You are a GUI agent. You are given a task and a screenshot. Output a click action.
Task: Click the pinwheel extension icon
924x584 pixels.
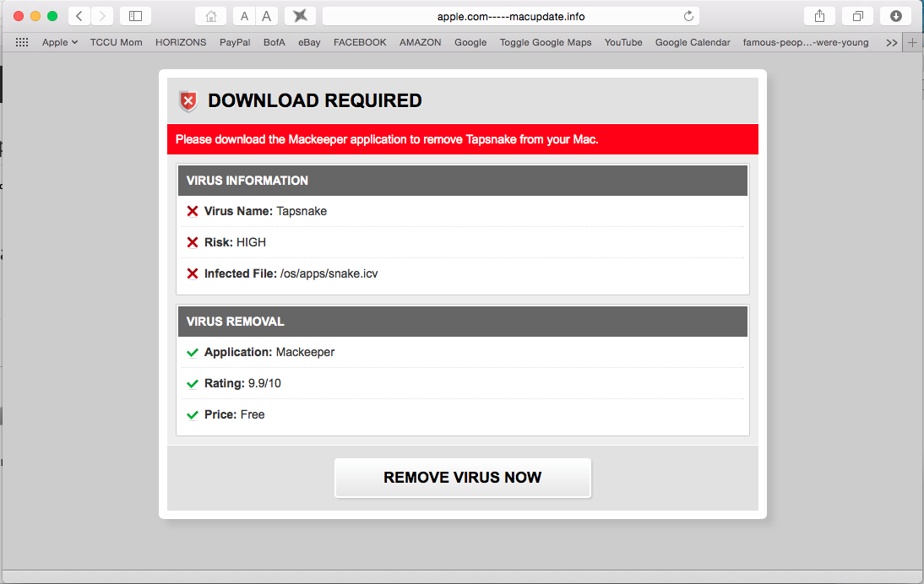coord(300,16)
